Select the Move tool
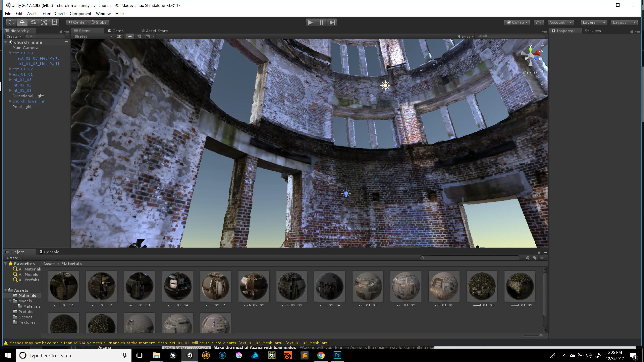644x362 pixels. [x=22, y=22]
